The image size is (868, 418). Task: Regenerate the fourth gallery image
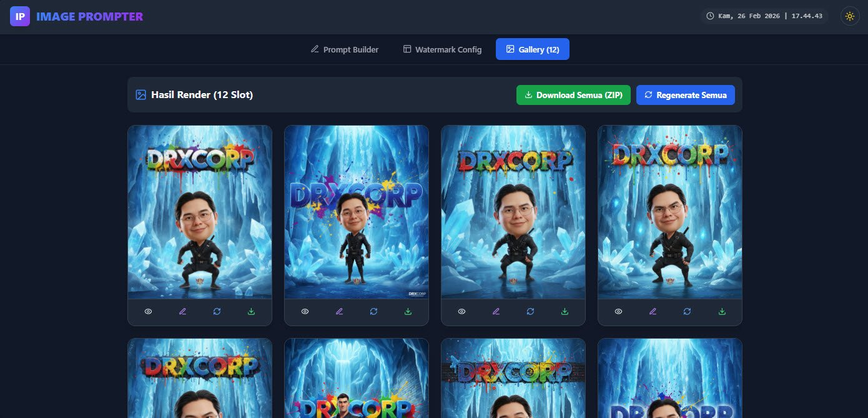(687, 311)
